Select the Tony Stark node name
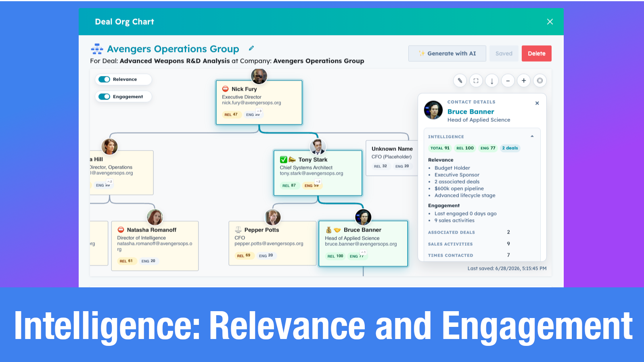This screenshot has height=362, width=644. (313, 160)
